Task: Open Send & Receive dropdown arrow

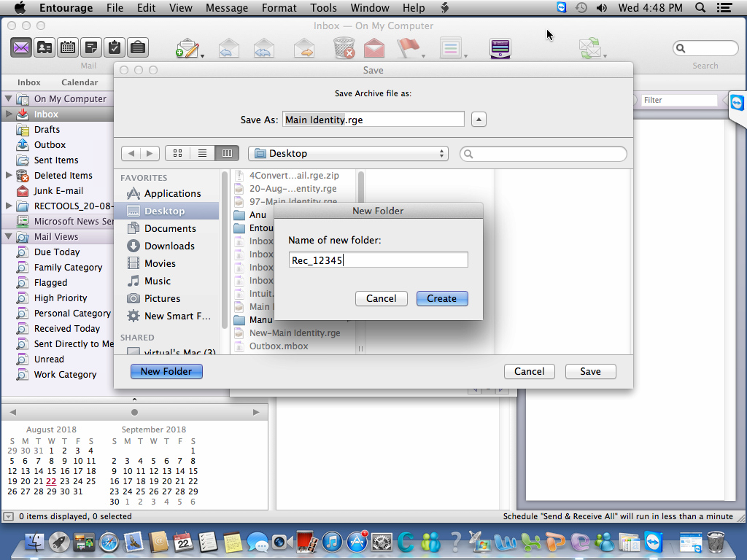Action: tap(605, 56)
